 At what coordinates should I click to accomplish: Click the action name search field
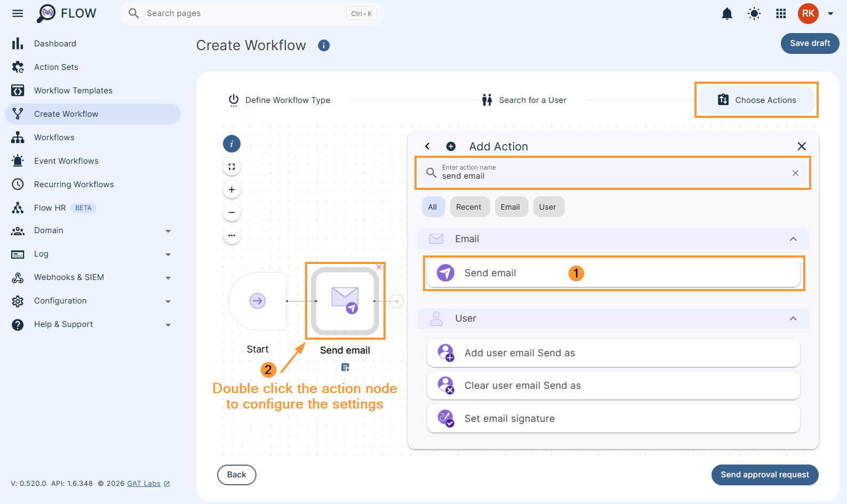pyautogui.click(x=613, y=173)
